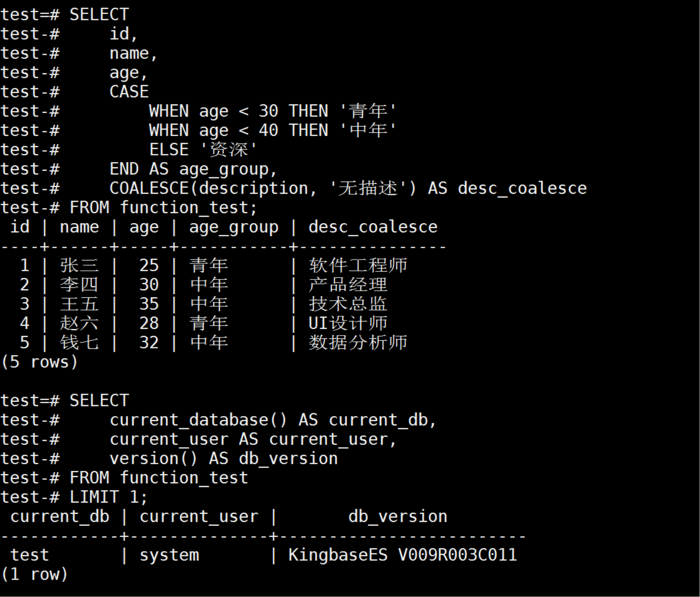
Task: Click the '产品经理' description cell
Action: coord(348,285)
